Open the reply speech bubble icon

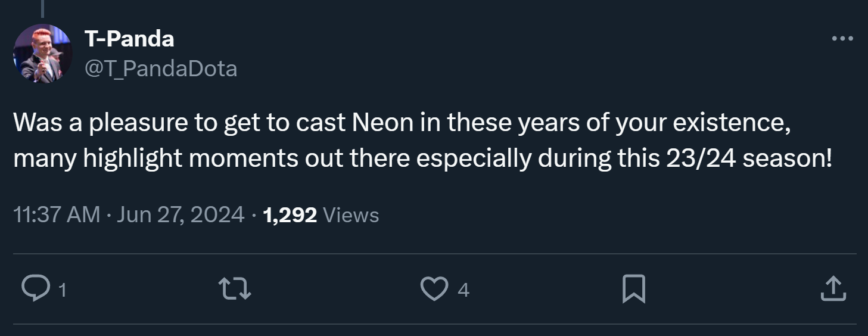pyautogui.click(x=36, y=290)
